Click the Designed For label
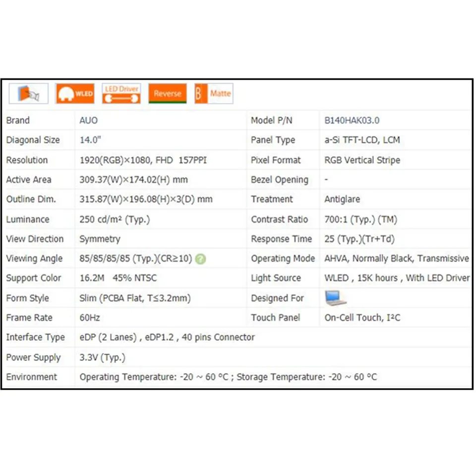Screen dimensions: 476x476 click(x=278, y=298)
